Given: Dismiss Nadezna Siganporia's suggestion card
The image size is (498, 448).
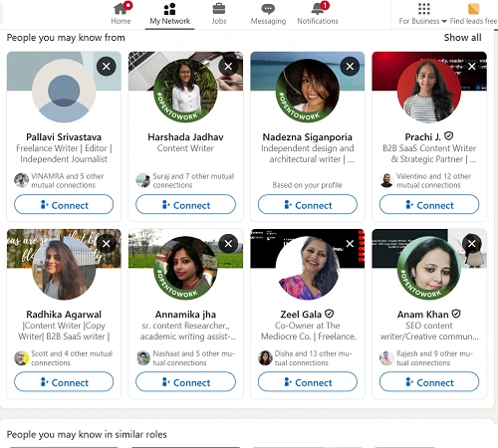Looking at the screenshot, I should 350,67.
